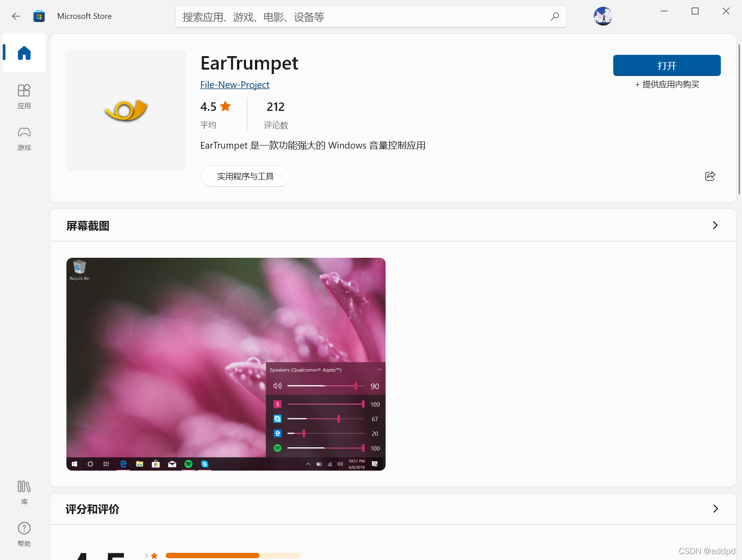Open the user profile avatar
Image resolution: width=742 pixels, height=560 pixels.
[603, 16]
